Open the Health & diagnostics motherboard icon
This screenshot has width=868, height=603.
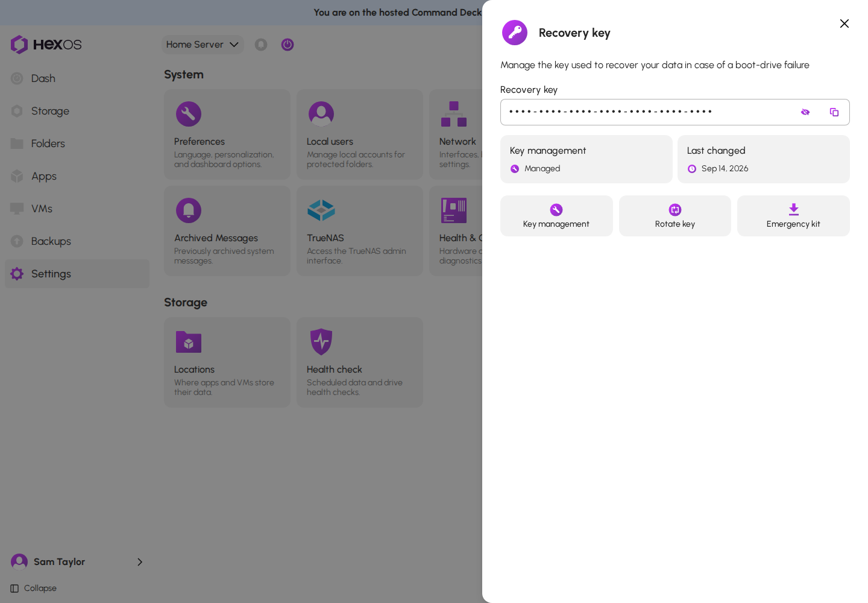click(x=454, y=210)
